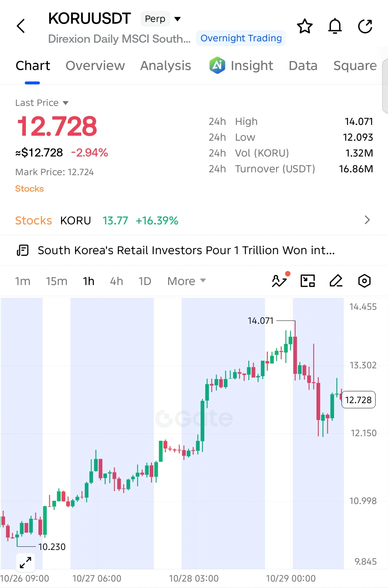The height and width of the screenshot is (588, 388).
Task: Tap the 14.071 high label on chart
Action: 260,321
